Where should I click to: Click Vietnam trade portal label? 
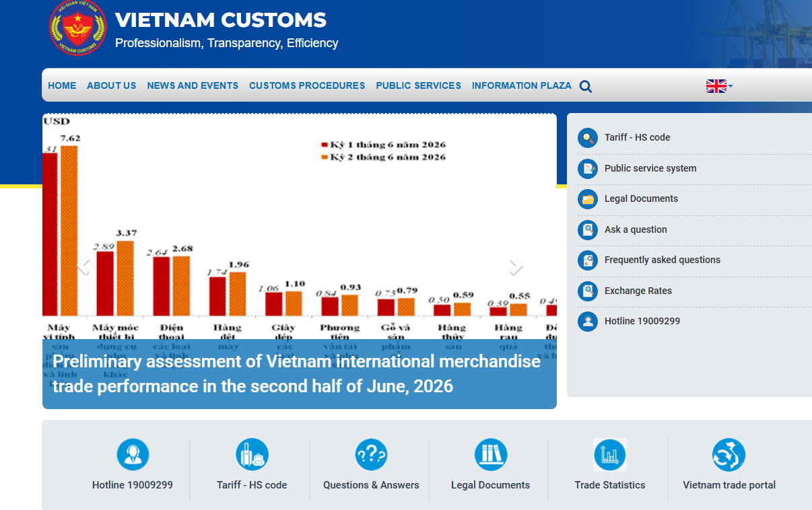tap(729, 485)
